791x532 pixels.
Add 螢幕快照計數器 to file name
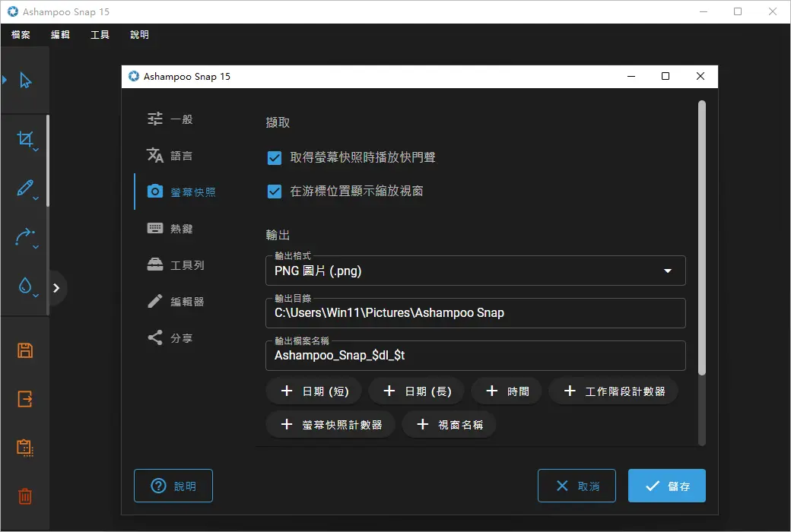coord(330,425)
